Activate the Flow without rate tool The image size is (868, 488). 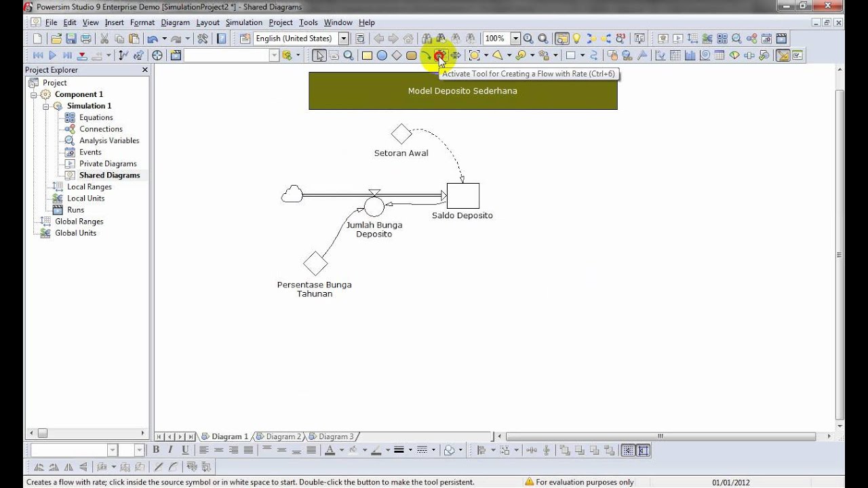(x=455, y=56)
